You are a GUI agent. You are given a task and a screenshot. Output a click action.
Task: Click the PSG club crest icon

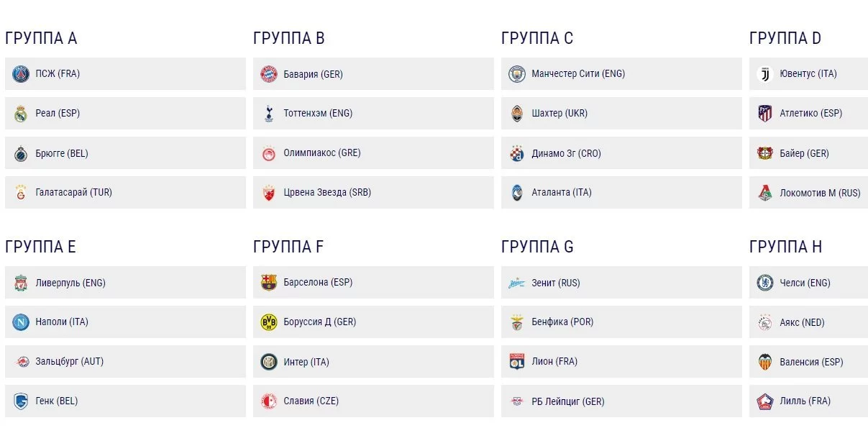point(21,74)
